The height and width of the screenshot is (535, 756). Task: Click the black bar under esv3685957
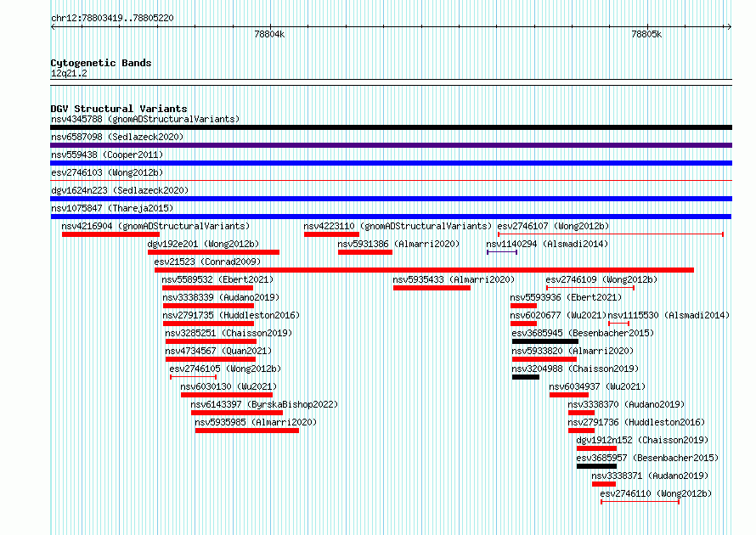[596, 466]
